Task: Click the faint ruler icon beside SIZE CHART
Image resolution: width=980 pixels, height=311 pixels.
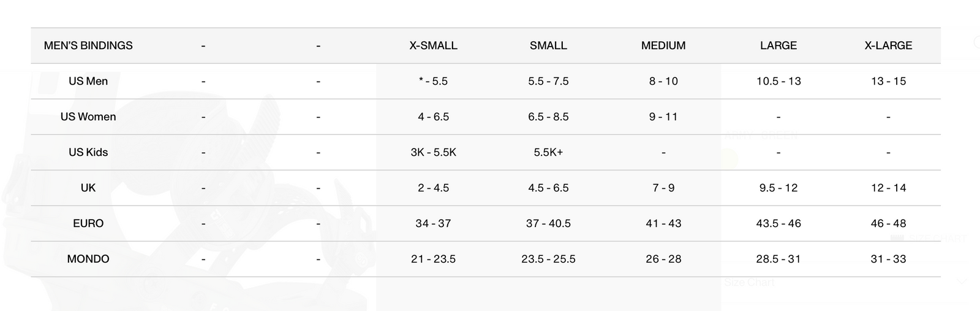Action: 897,238
